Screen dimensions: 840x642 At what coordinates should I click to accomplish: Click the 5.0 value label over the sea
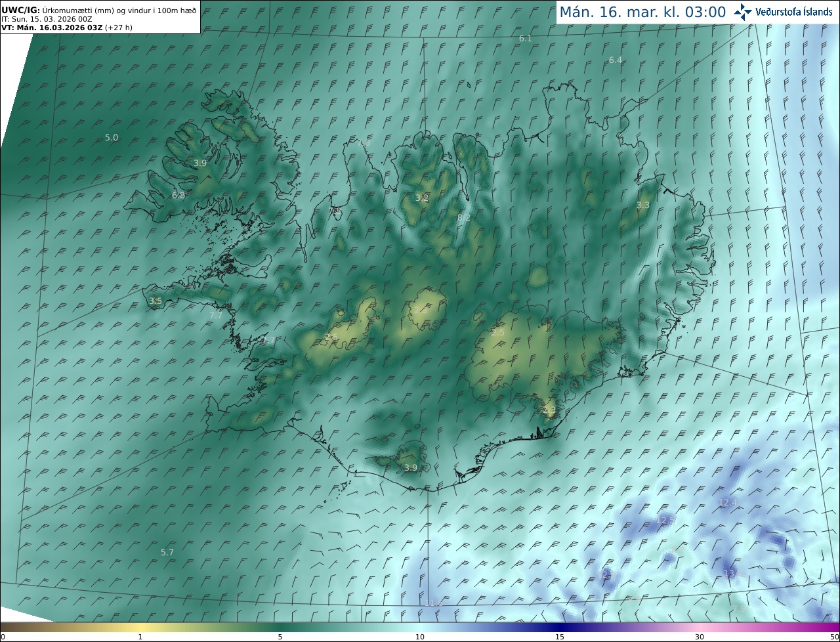pyautogui.click(x=112, y=138)
